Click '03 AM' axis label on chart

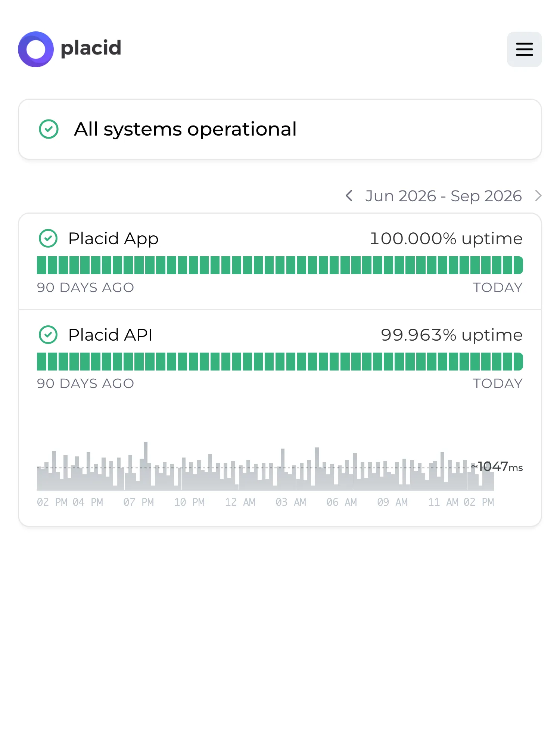pos(291,502)
